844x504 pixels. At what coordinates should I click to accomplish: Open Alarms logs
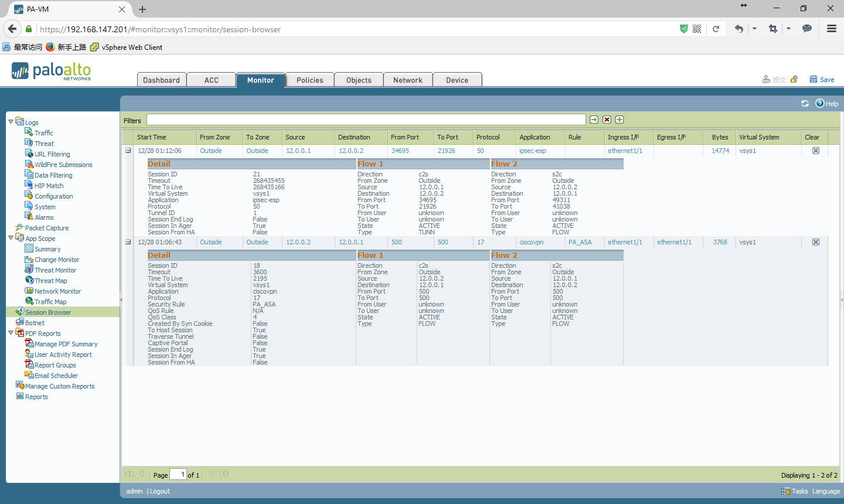(44, 217)
